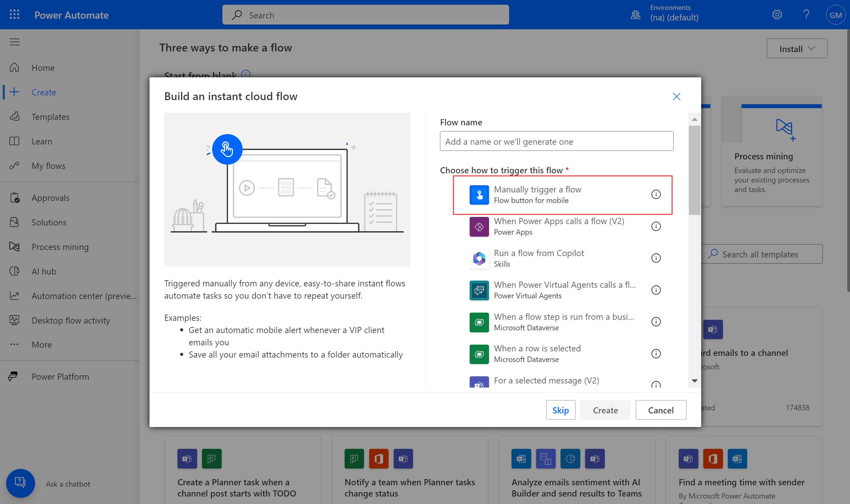
Task: Open the app launcher waffle icon
Action: (x=14, y=15)
